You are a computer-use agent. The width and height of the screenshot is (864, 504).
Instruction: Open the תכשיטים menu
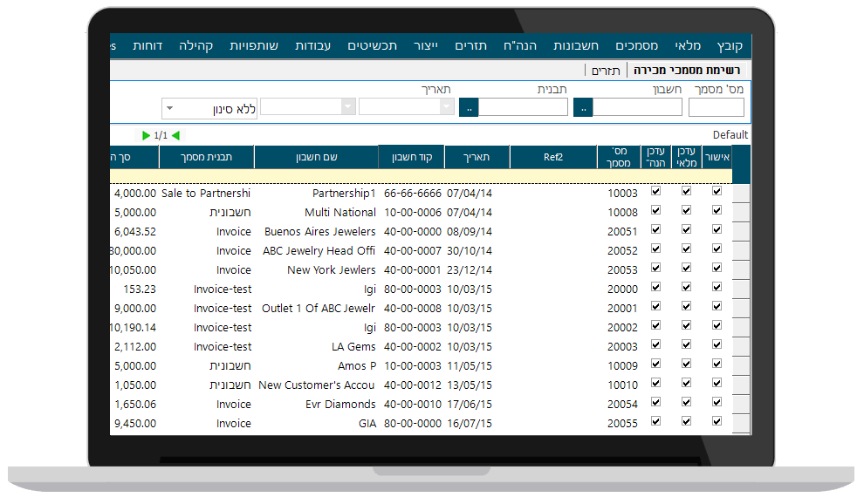click(x=372, y=45)
